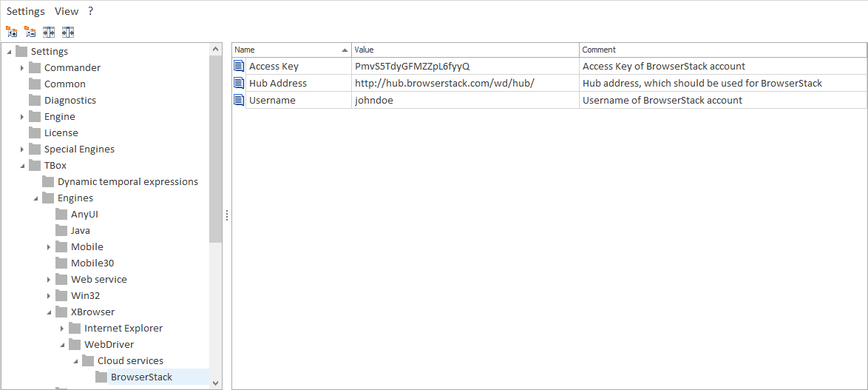Select the Diagnostics tree item
Viewport: 868px width, 390px height.
70,101
